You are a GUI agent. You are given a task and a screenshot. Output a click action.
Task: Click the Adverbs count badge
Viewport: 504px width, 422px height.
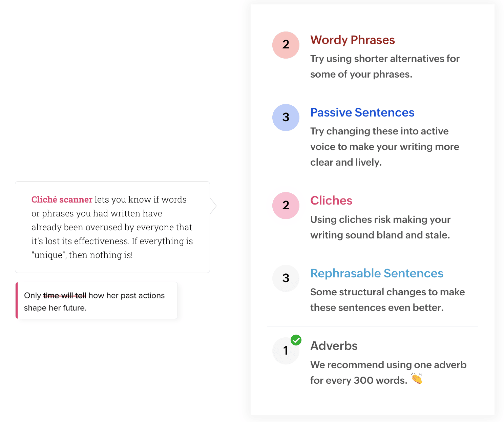(x=285, y=351)
